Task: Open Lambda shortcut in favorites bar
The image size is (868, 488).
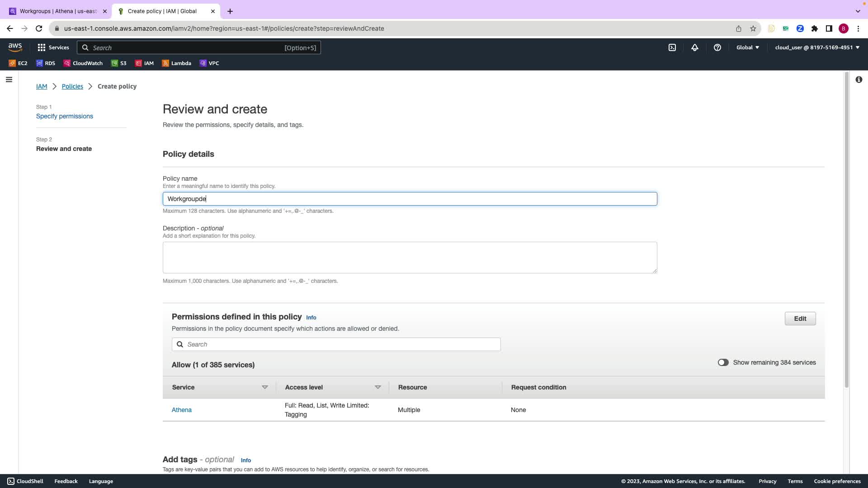Action: pyautogui.click(x=176, y=63)
